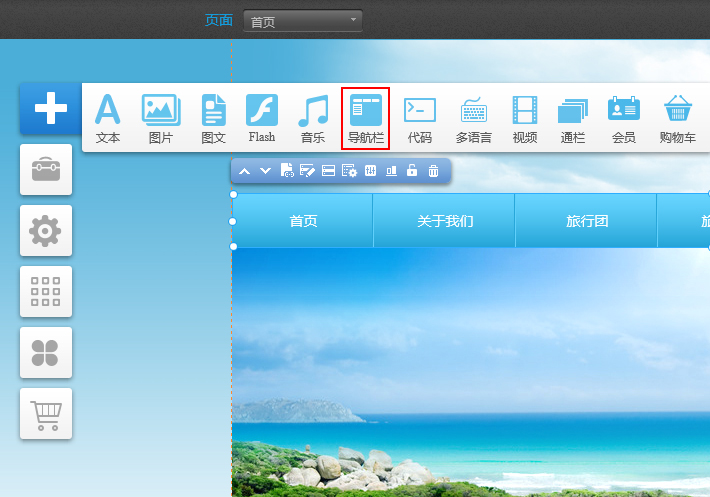Toggle the lock icon in floating toolbar
The image size is (710, 497).
(412, 171)
